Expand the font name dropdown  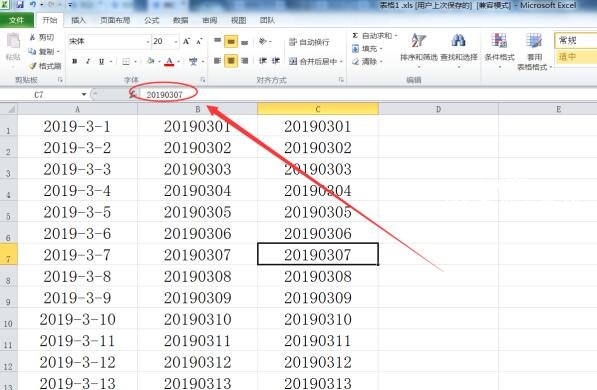pos(148,42)
